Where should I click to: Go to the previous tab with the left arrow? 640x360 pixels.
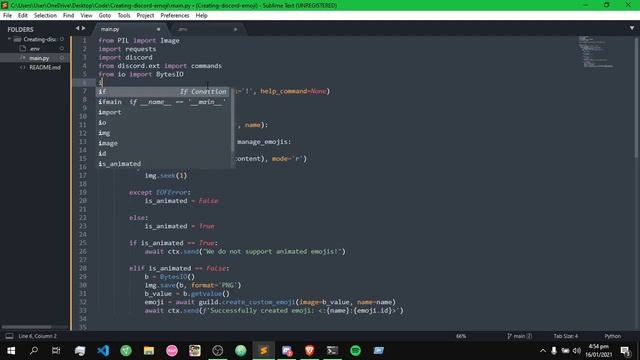coord(77,28)
